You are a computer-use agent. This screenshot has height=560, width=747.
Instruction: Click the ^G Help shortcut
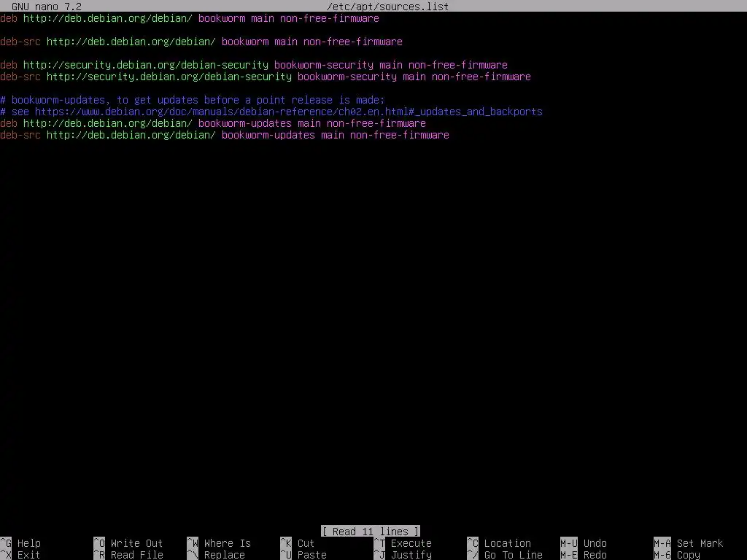click(20, 543)
